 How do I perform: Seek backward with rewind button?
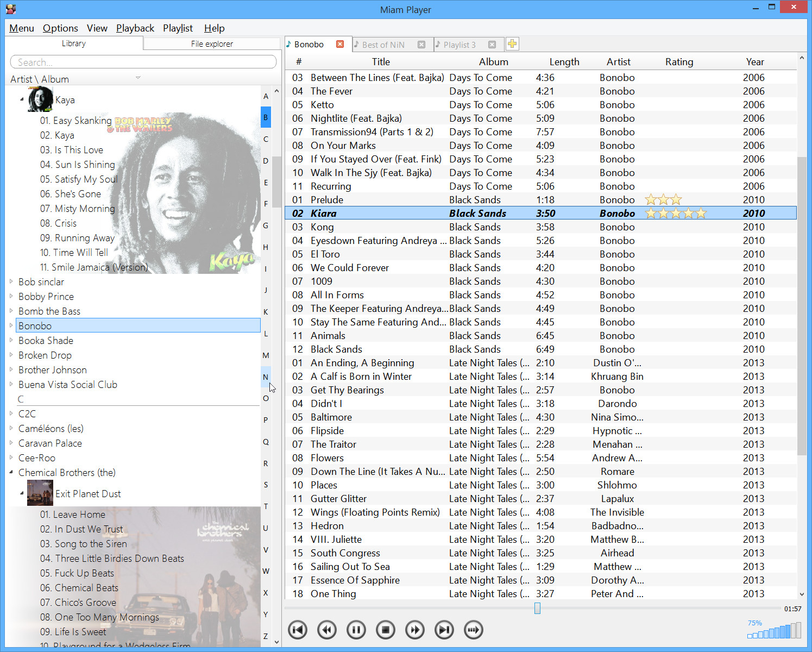click(326, 630)
